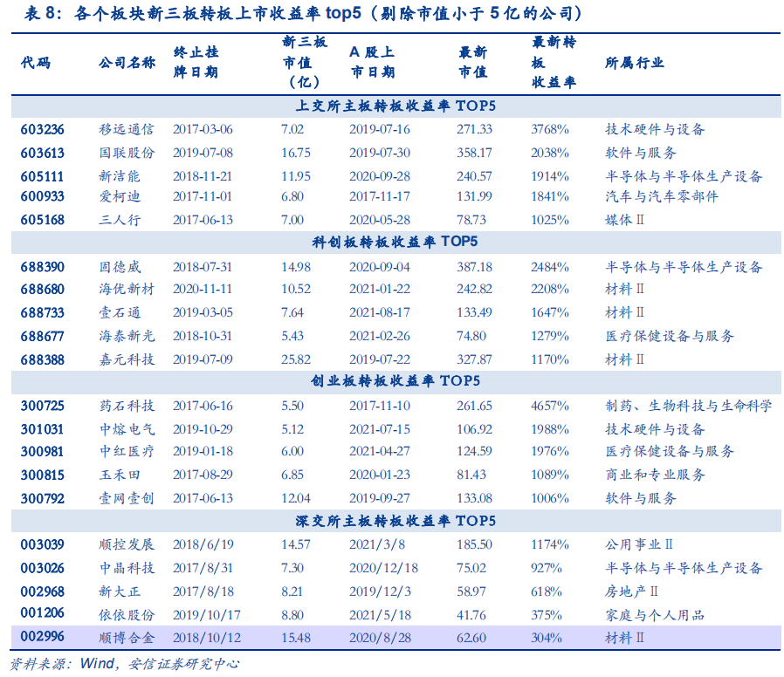Image resolution: width=784 pixels, height=677 pixels.
Task: Select company name 固德威
Action: 120,267
